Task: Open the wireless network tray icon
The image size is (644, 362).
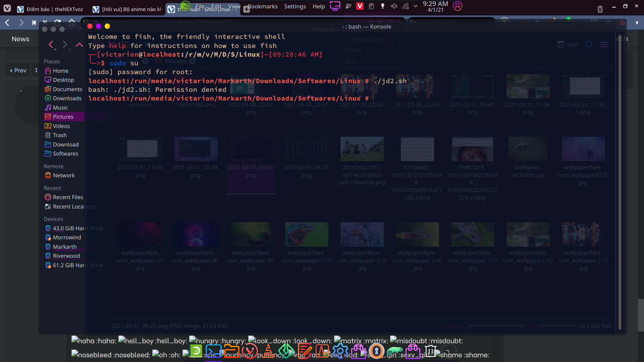Action: coord(406,6)
